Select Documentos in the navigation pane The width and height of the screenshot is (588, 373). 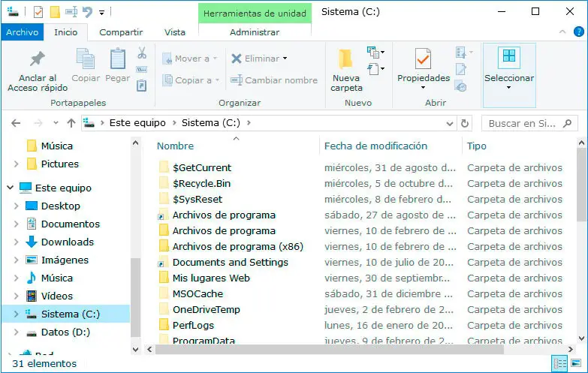(x=71, y=224)
